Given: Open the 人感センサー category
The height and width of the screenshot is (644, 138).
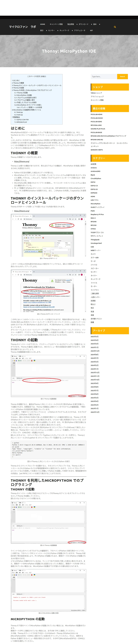Looking at the screenshot, I should point(95,297).
